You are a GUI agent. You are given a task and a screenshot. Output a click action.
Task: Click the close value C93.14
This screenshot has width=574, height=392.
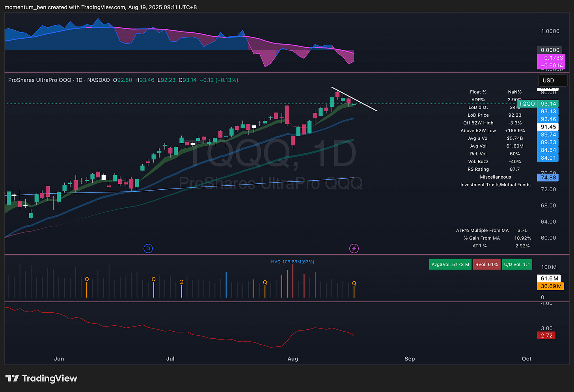coord(188,80)
